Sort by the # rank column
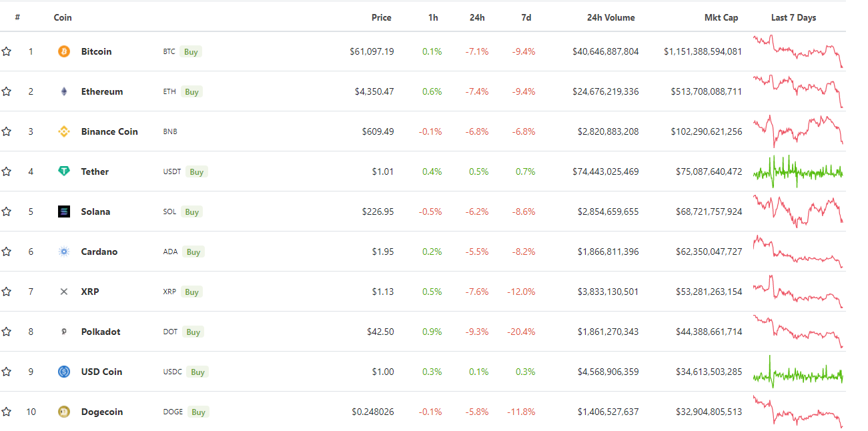Image resolution: width=868 pixels, height=431 pixels. tap(17, 17)
